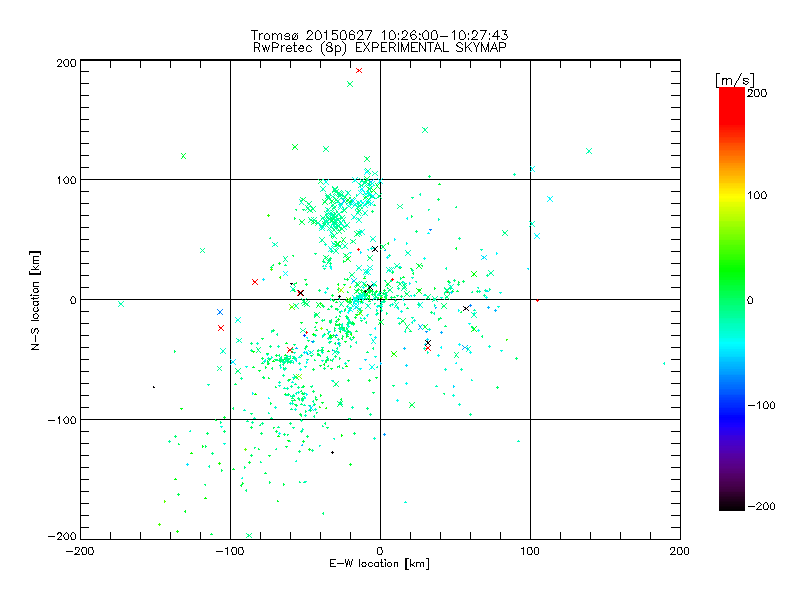Click the '[m/s]' colorbar unit label
Image resolution: width=800 pixels, height=600 pixels.
[735, 80]
